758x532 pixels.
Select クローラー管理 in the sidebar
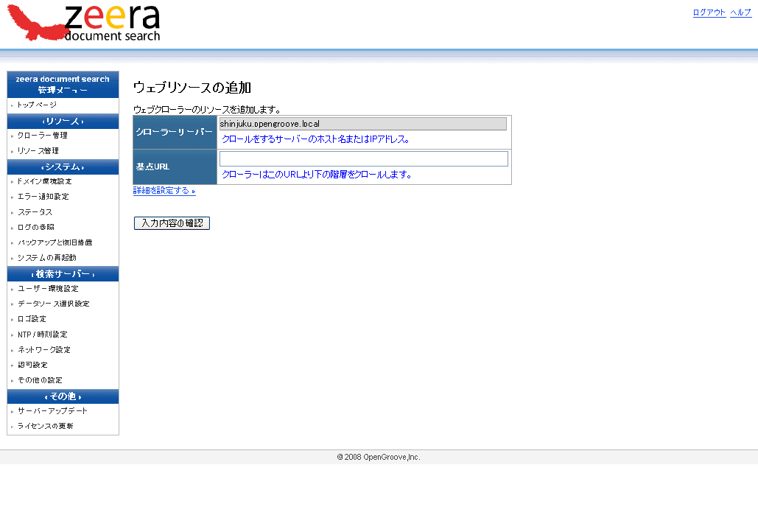coord(42,136)
